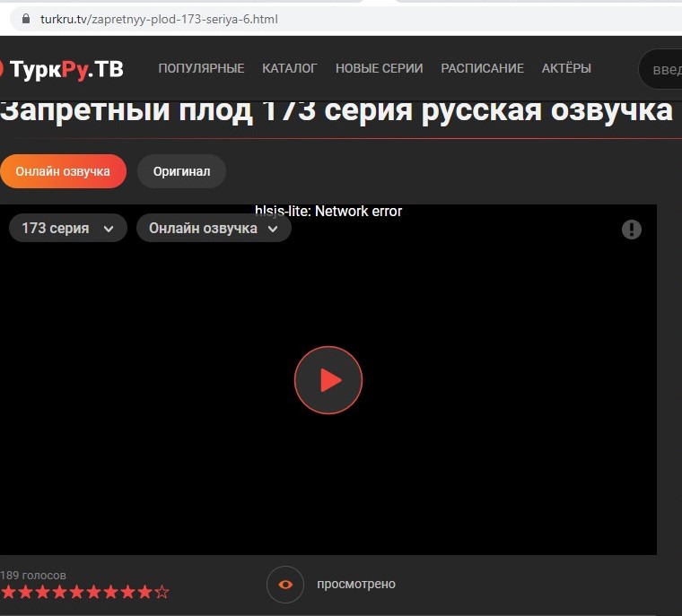Select the orange Онлайн озвучка toggle button
The height and width of the screenshot is (616, 682).
coord(63,171)
